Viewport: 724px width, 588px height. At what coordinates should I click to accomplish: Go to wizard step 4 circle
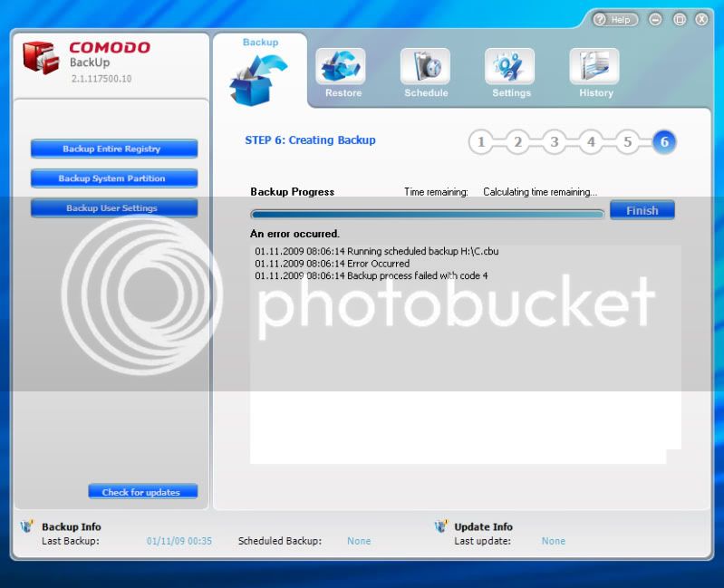tap(591, 141)
